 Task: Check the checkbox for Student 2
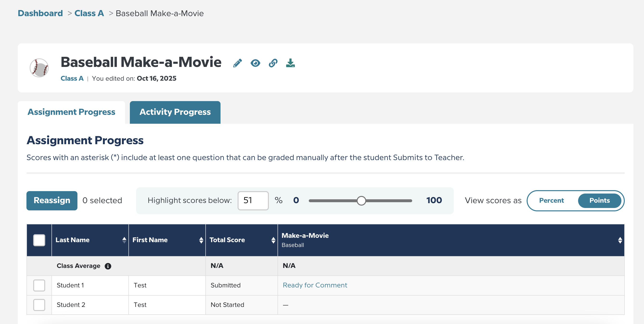click(39, 305)
